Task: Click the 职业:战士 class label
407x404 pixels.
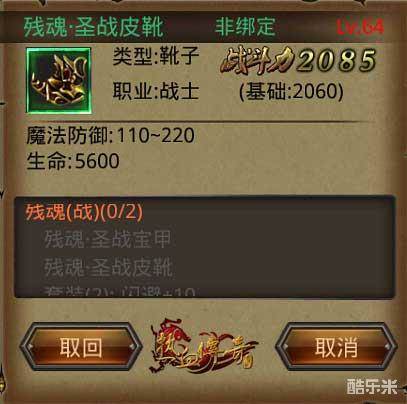Action: pyautogui.click(x=156, y=91)
